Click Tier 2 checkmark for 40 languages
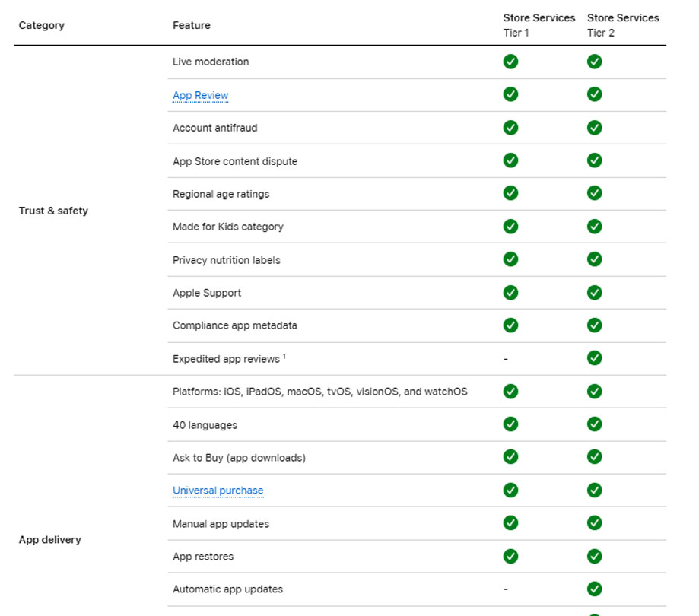 click(x=594, y=424)
